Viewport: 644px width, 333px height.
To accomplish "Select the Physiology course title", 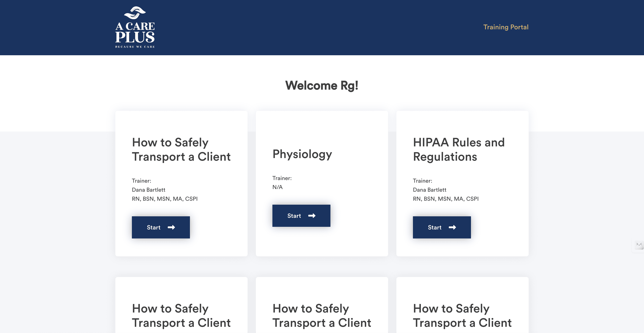I will 302,154.
